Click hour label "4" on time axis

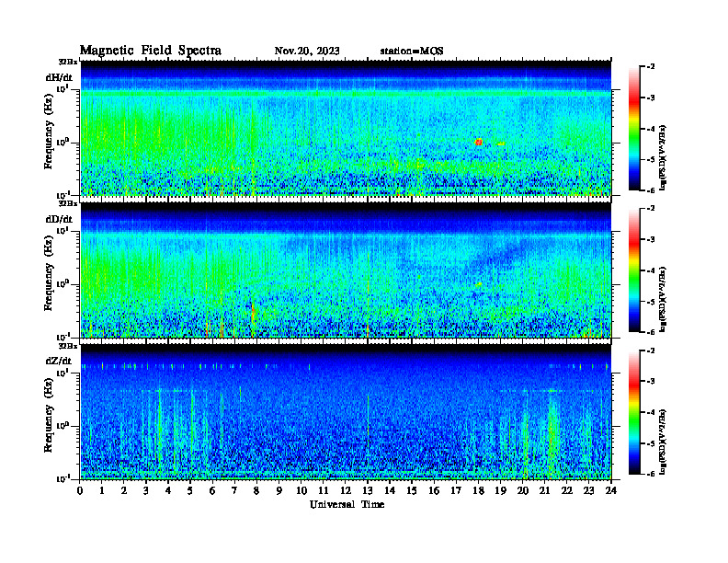pos(168,491)
